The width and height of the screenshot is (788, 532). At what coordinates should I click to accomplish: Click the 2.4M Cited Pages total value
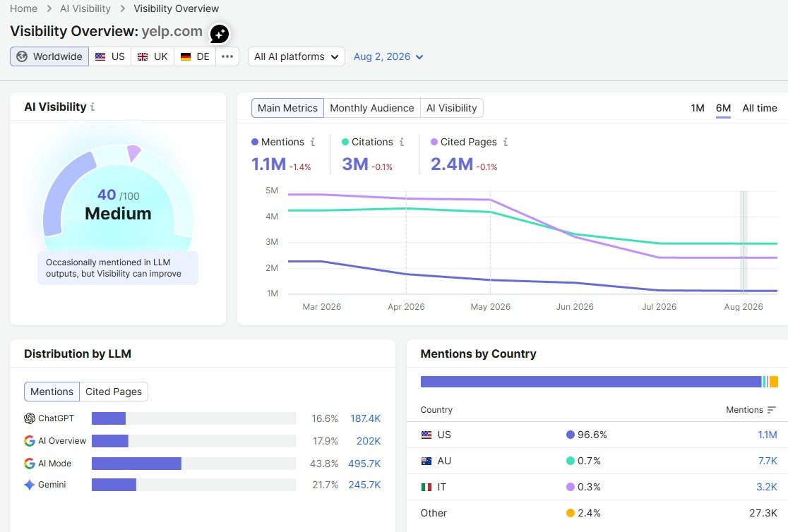tap(452, 164)
